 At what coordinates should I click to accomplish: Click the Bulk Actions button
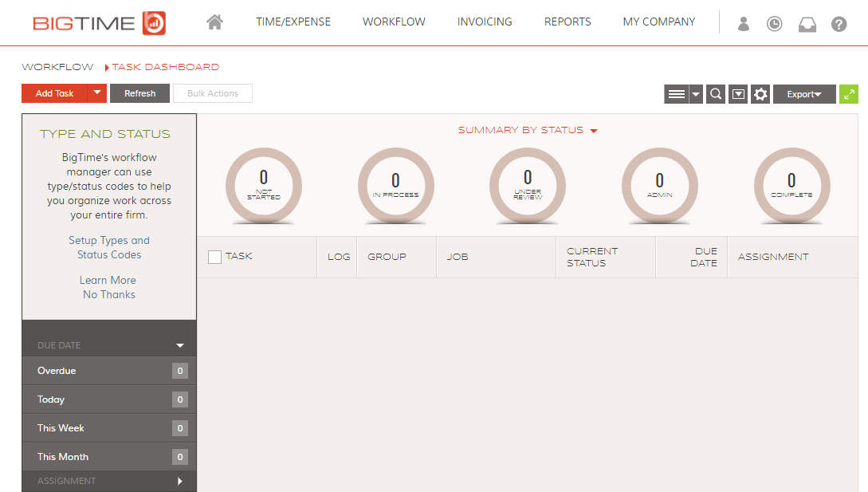213,93
